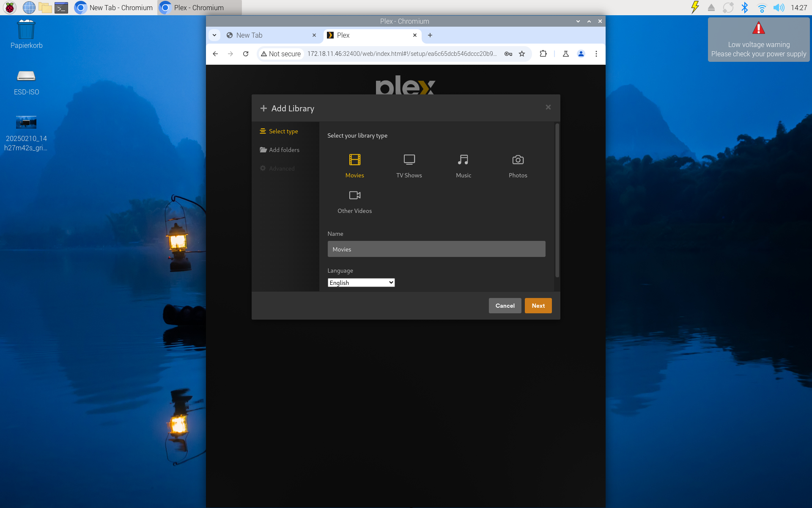The height and width of the screenshot is (508, 812).
Task: Click the eject media tray icon
Action: (x=711, y=8)
